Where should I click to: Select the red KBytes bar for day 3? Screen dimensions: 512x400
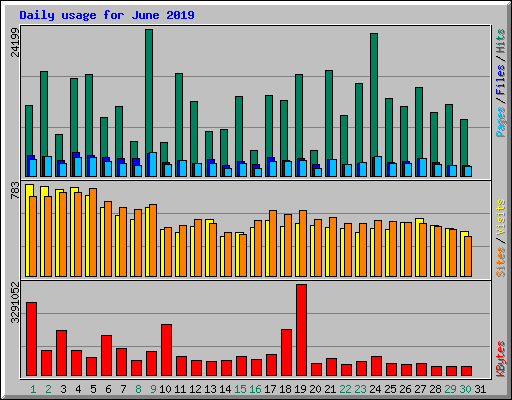coord(62,353)
